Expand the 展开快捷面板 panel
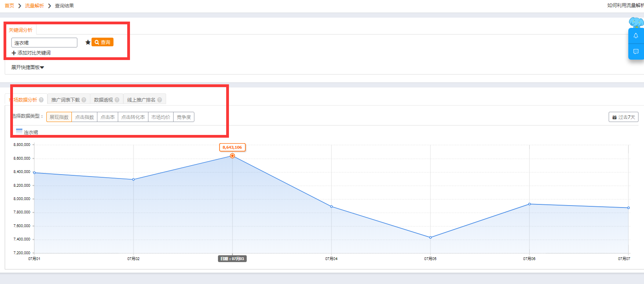The height and width of the screenshot is (284, 644). [x=27, y=67]
